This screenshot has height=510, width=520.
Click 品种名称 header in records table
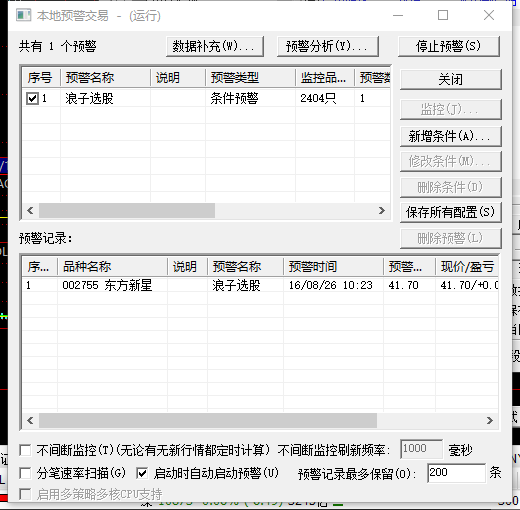[x=112, y=267]
